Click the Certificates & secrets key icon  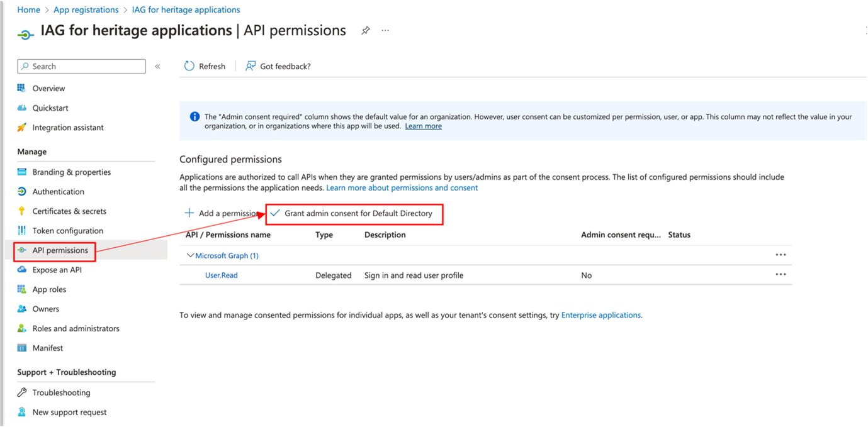(21, 211)
